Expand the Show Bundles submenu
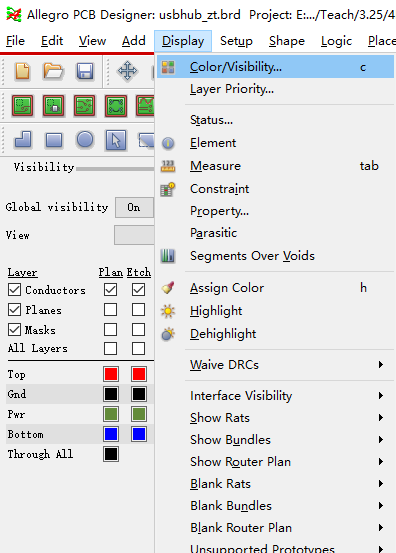The image size is (396, 553). 275,440
